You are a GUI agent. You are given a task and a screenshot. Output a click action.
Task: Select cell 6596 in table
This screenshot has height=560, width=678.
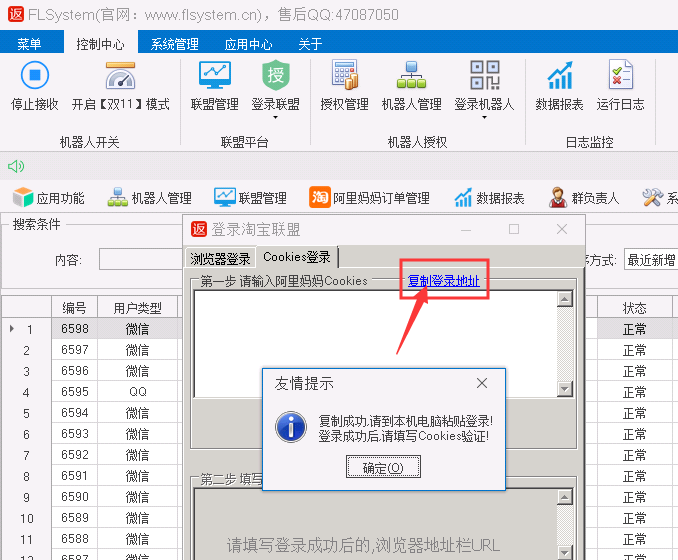click(74, 371)
